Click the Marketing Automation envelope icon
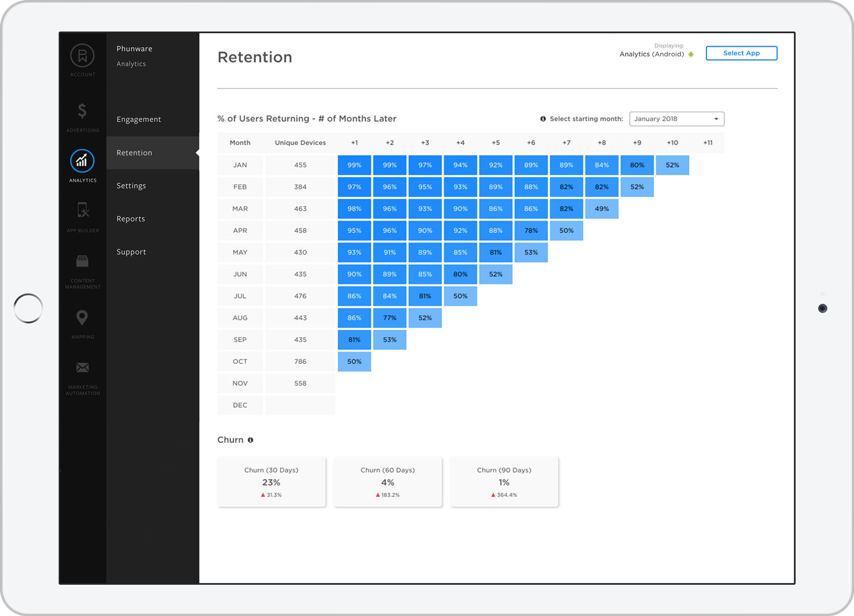854x616 pixels. click(x=82, y=367)
